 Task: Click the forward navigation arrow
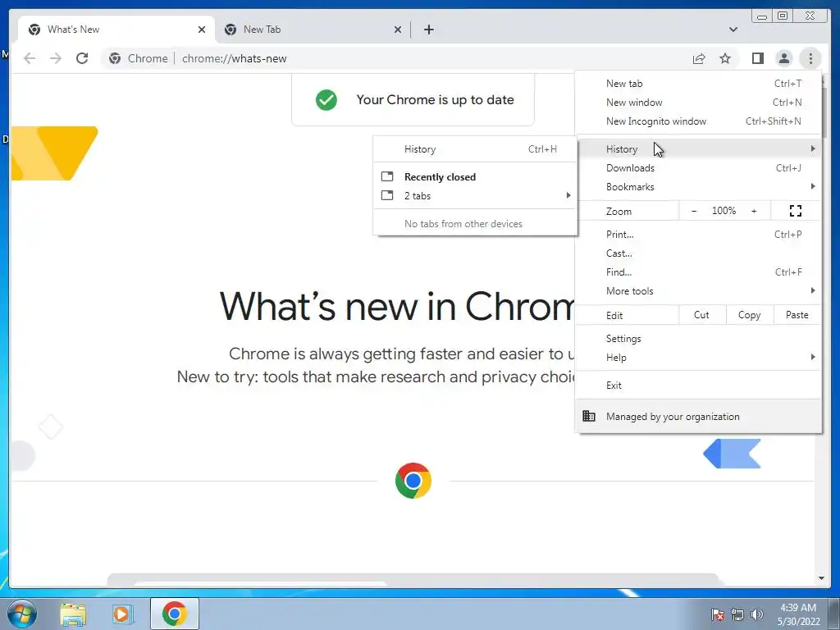(x=55, y=58)
